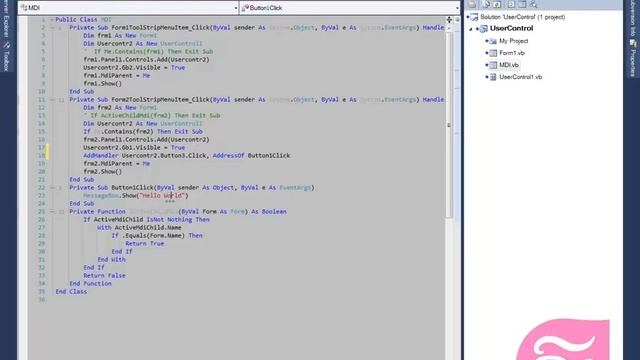This screenshot has height=360, width=640.
Task: Collapse the Public Class MDI region
Action: [x=52, y=20]
